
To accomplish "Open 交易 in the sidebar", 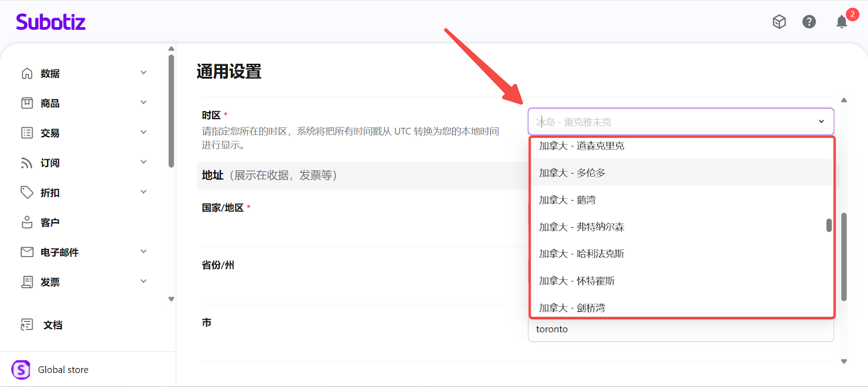I will 50,133.
